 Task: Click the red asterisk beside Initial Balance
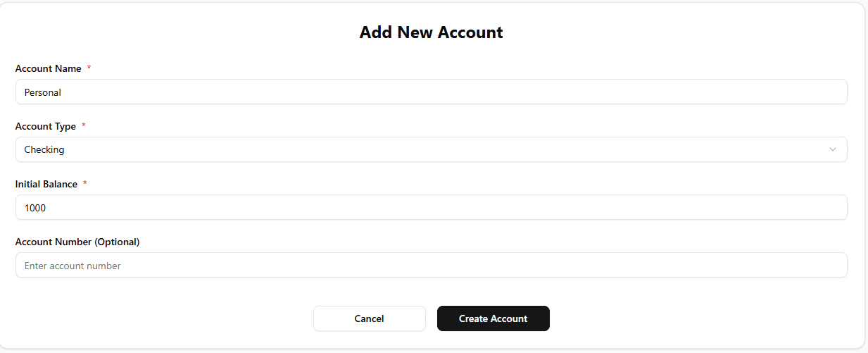tap(85, 184)
